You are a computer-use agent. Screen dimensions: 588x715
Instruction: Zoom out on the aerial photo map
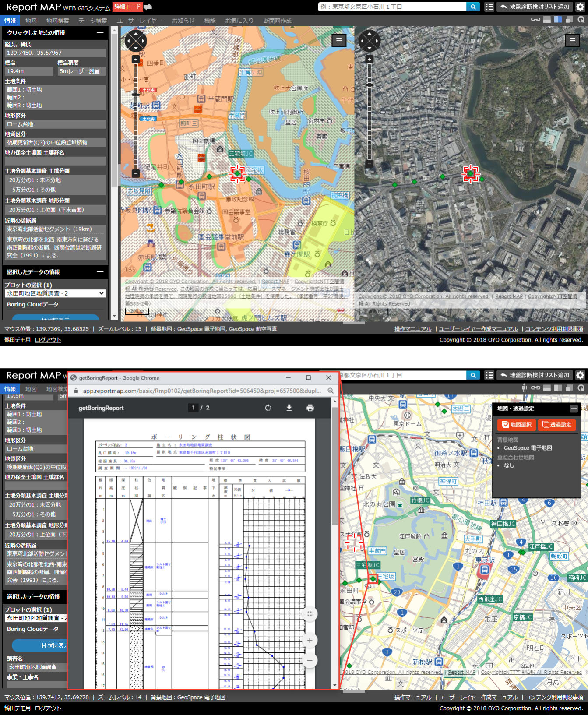[x=370, y=164]
